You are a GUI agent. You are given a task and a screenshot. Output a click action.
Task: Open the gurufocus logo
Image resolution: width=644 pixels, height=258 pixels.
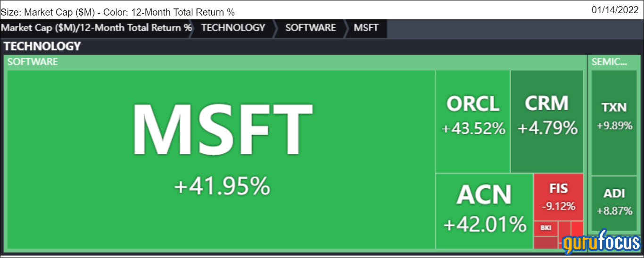coord(602,242)
